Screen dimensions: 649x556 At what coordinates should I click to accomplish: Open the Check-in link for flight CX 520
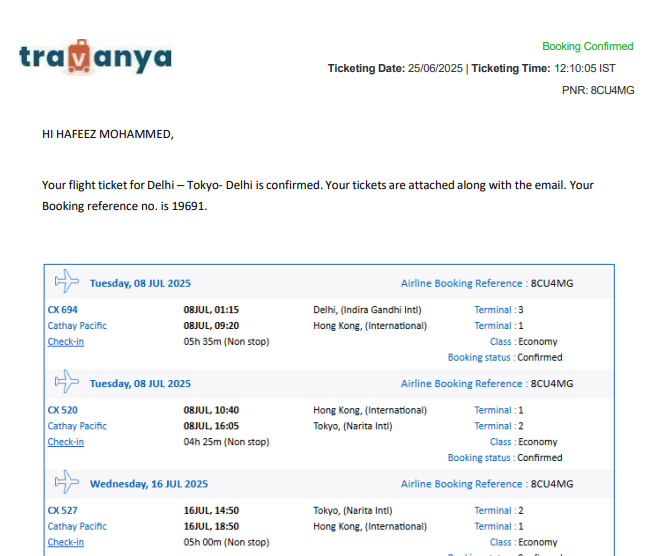coord(65,442)
